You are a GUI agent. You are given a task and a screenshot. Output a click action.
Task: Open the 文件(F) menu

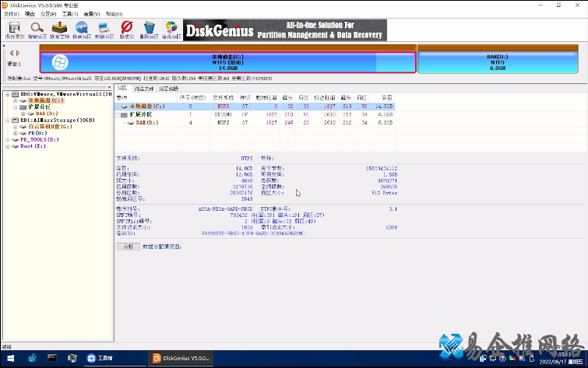(11, 14)
